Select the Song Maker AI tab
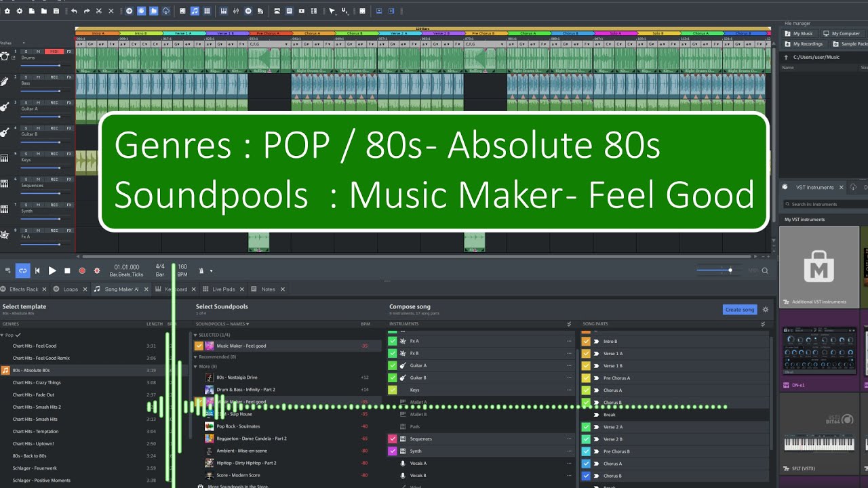This screenshot has height=488, width=868. [121, 289]
